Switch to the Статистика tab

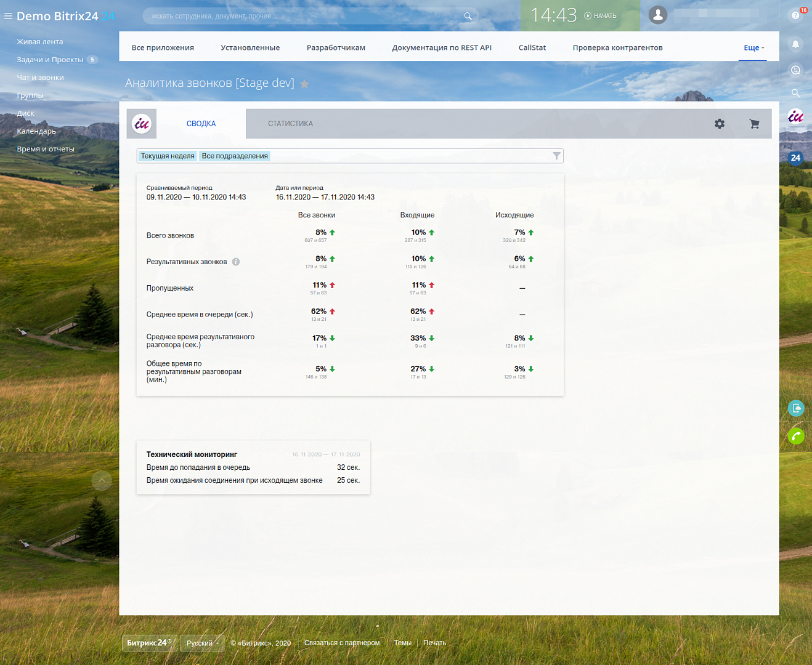pos(290,124)
